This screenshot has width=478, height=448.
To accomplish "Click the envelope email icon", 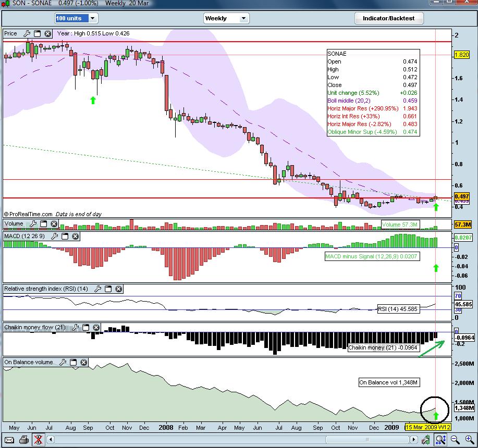I will tap(9, 440).
